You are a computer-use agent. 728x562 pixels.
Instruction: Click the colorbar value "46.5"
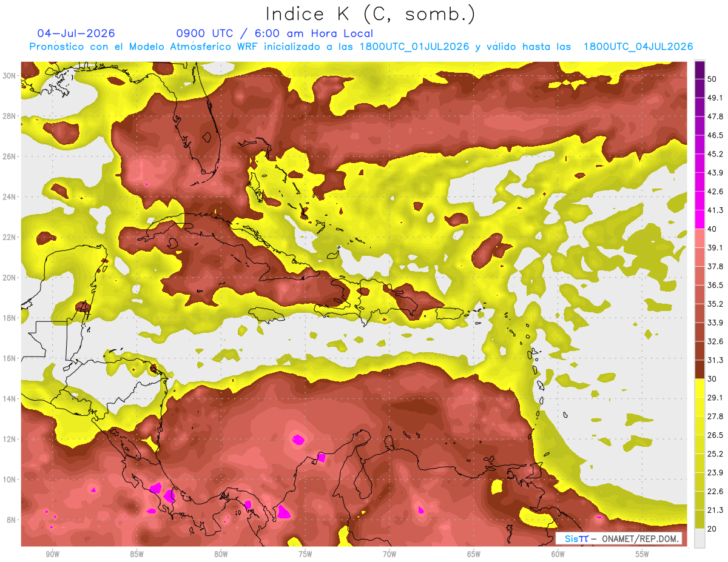(x=716, y=135)
